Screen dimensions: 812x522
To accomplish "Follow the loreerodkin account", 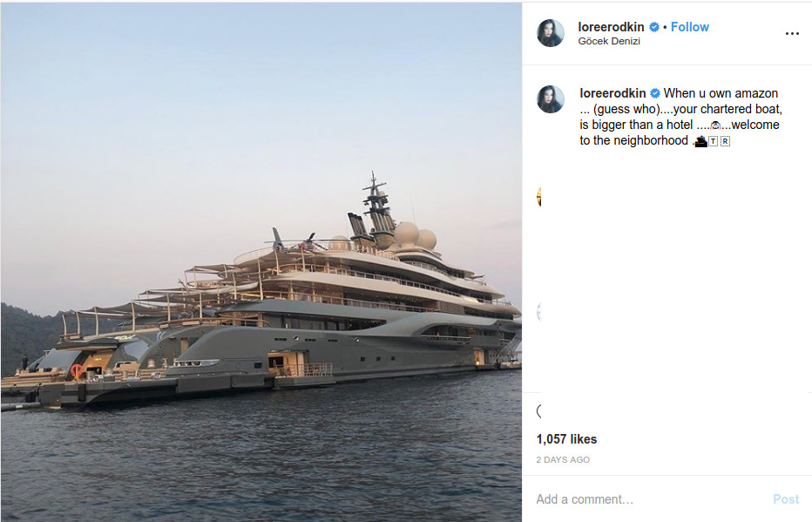I will [690, 27].
